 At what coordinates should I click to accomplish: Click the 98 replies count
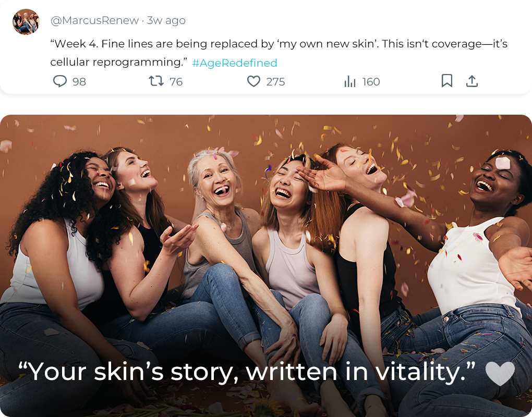click(x=79, y=82)
